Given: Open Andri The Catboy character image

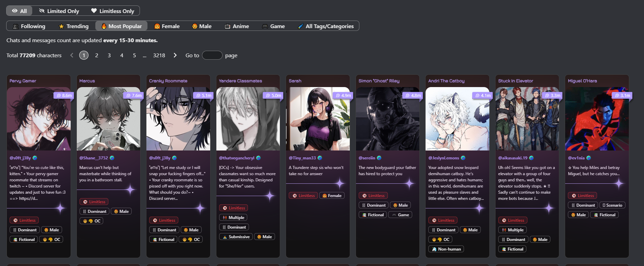Looking at the screenshot, I should (457, 119).
